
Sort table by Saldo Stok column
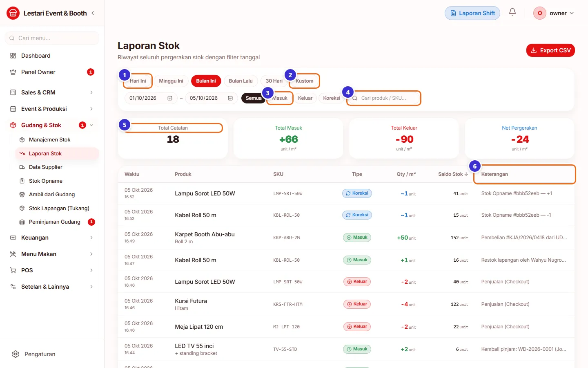pyautogui.click(x=453, y=174)
